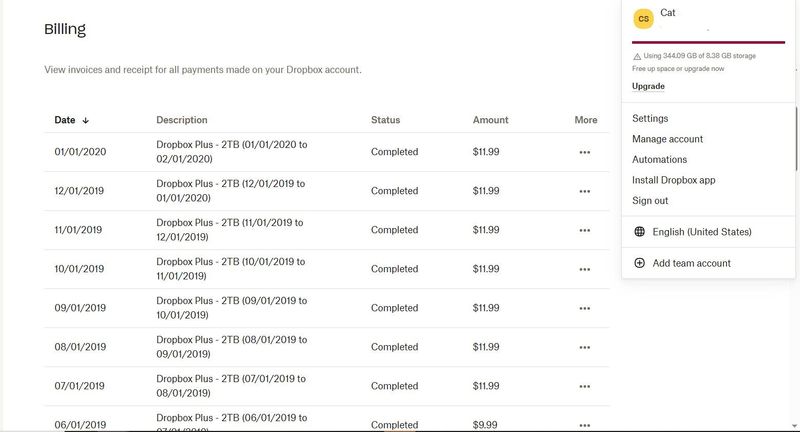Image resolution: width=800 pixels, height=432 pixels.
Task: Click description for 12/01/2019 to 01/01/2020
Action: pyautogui.click(x=231, y=191)
